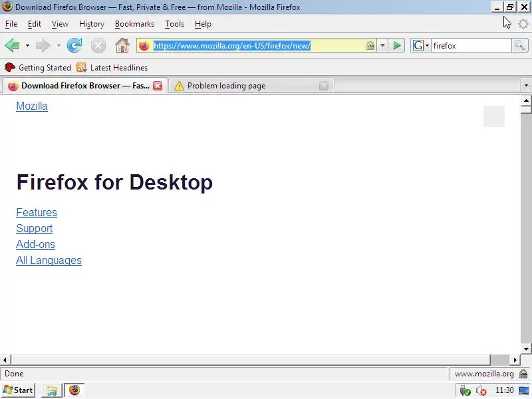This screenshot has height=399, width=532.
Task: Open the All Languages link
Action: [49, 260]
